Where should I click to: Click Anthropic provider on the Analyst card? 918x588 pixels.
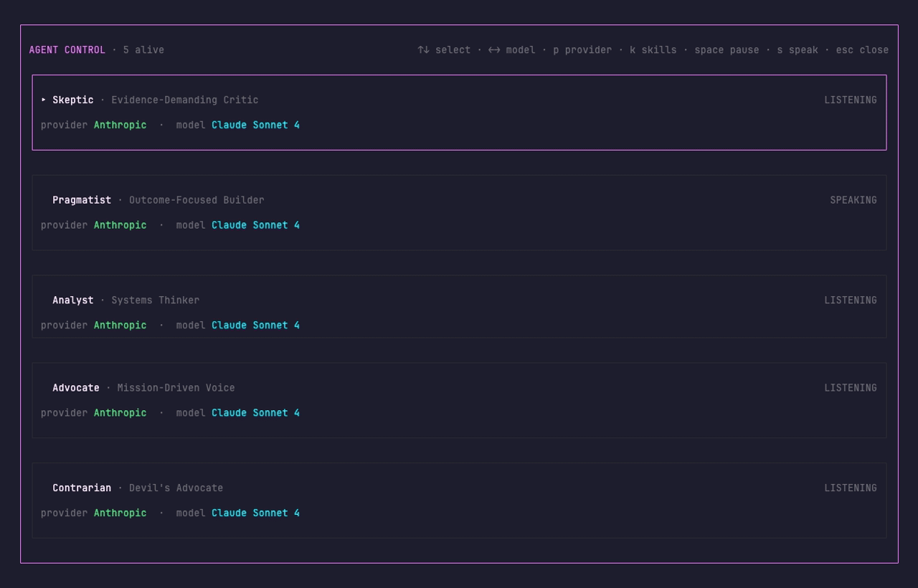tap(120, 325)
